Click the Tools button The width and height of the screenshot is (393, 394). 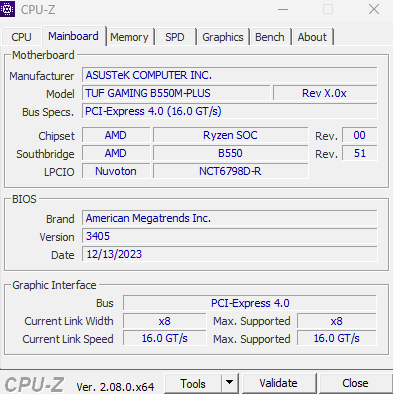193,383
